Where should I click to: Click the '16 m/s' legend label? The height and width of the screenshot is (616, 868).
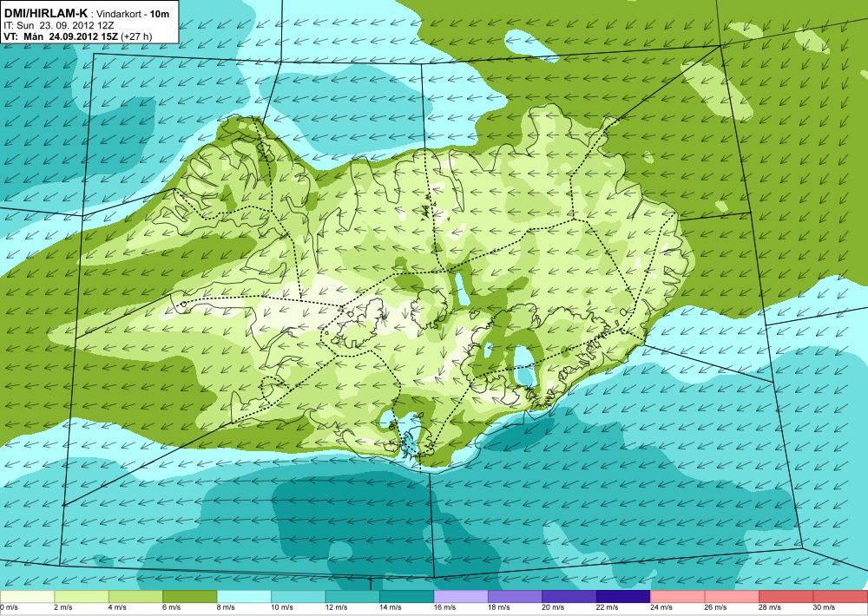(x=445, y=607)
